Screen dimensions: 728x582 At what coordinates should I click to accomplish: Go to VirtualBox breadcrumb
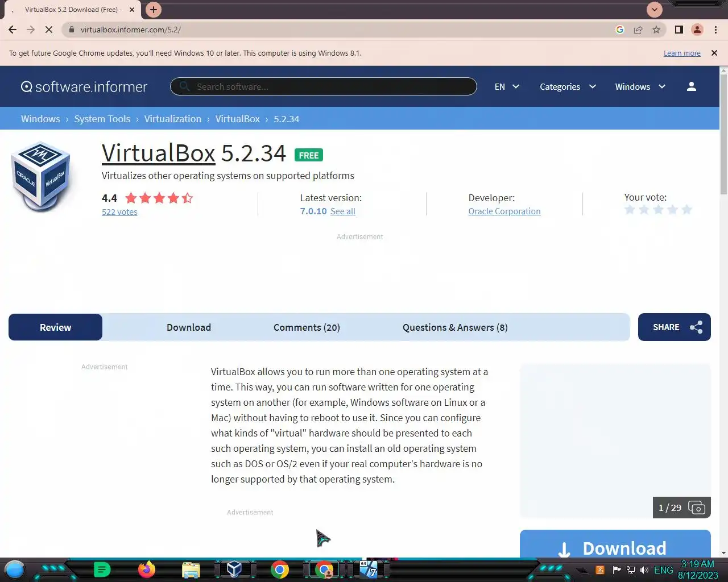238,119
